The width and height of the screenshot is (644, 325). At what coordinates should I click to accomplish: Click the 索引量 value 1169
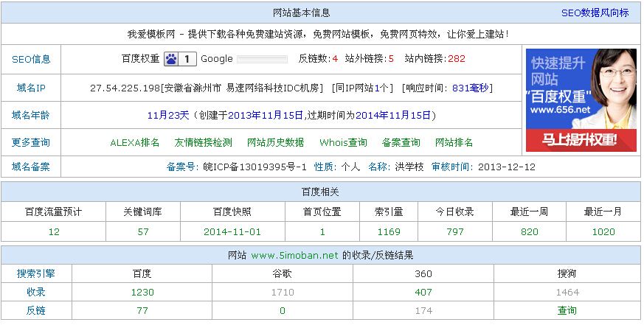click(x=389, y=232)
